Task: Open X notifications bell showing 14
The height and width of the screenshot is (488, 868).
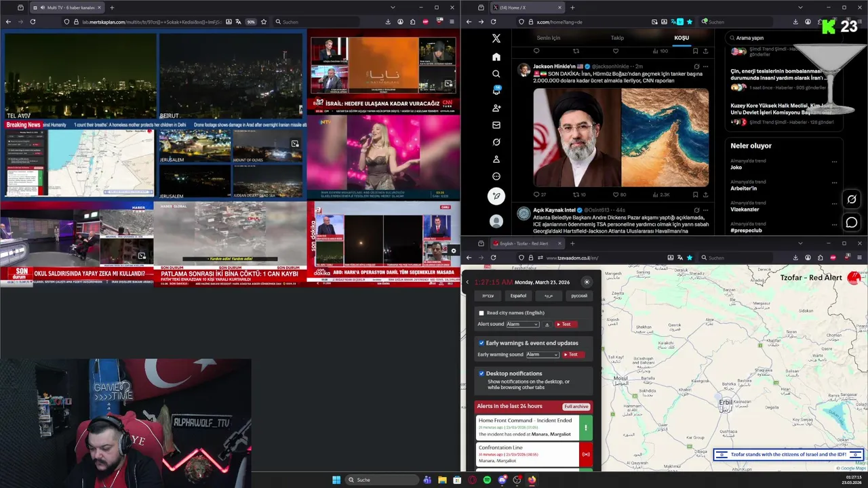Action: [x=496, y=91]
